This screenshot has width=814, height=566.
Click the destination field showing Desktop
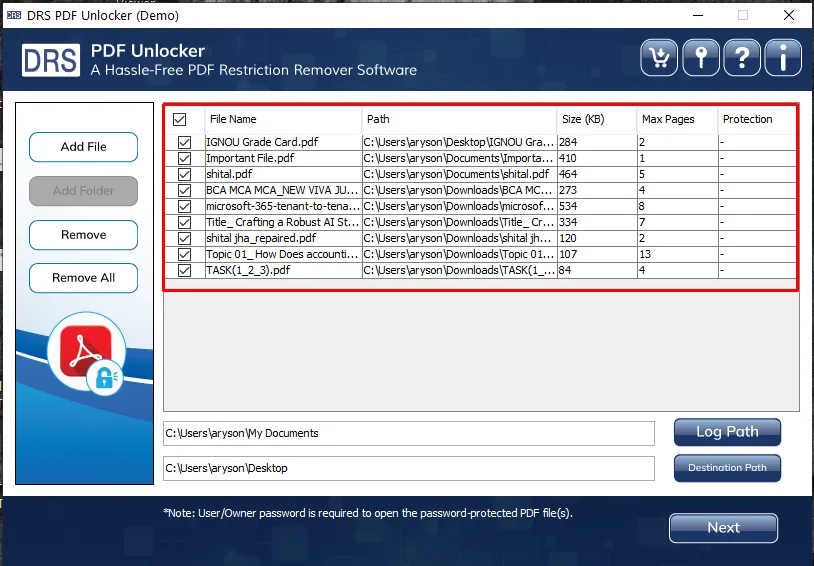coord(409,468)
